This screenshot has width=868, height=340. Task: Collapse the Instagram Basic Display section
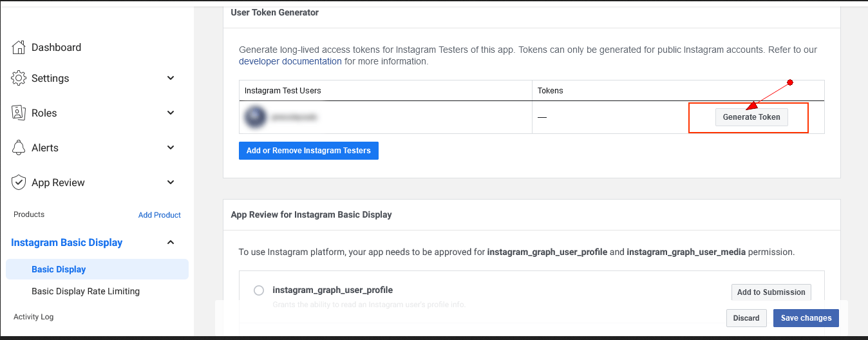tap(171, 243)
